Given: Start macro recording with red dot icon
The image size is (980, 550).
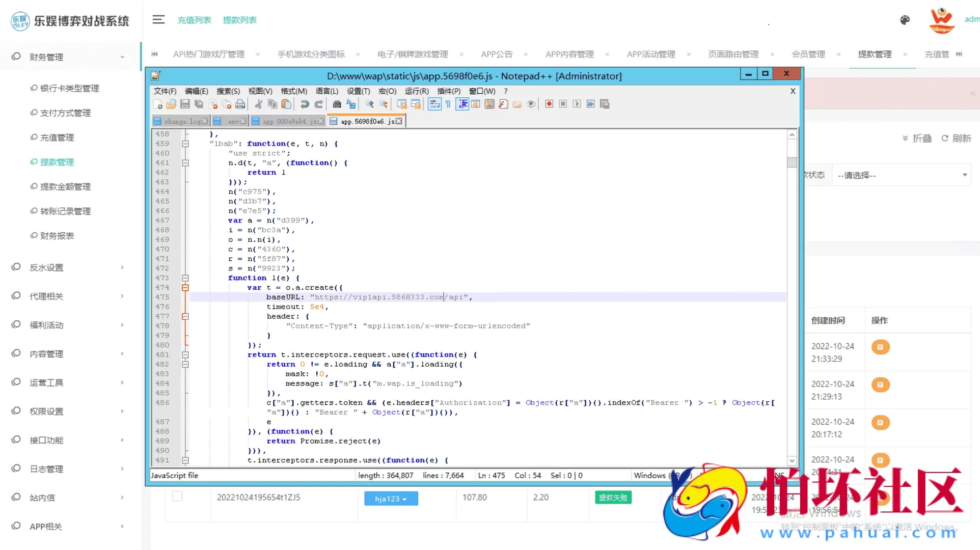Looking at the screenshot, I should (549, 104).
